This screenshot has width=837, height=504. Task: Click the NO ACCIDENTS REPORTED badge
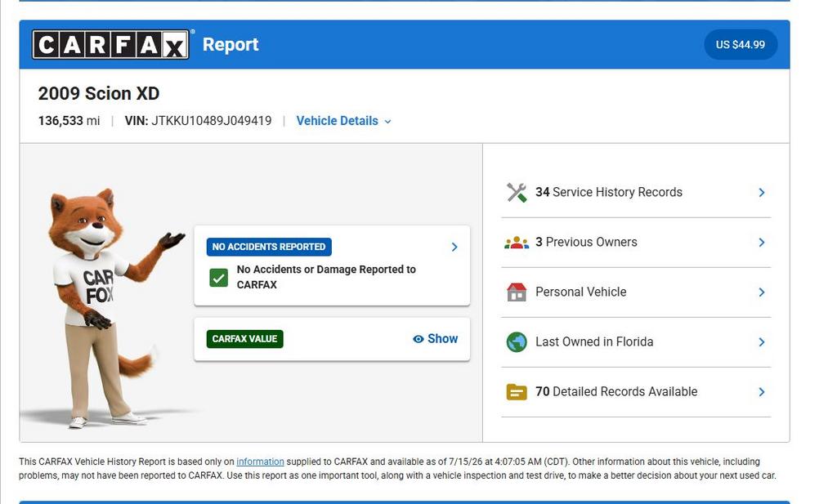tap(269, 247)
